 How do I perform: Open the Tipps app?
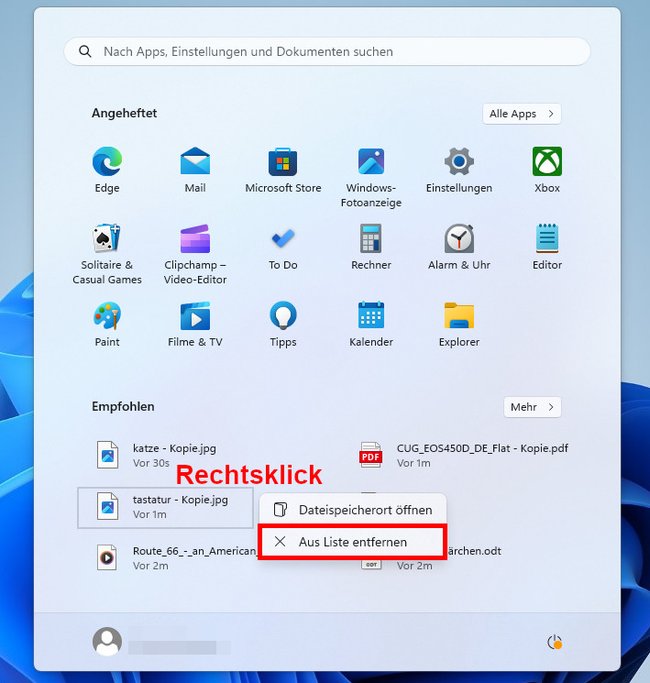283,315
